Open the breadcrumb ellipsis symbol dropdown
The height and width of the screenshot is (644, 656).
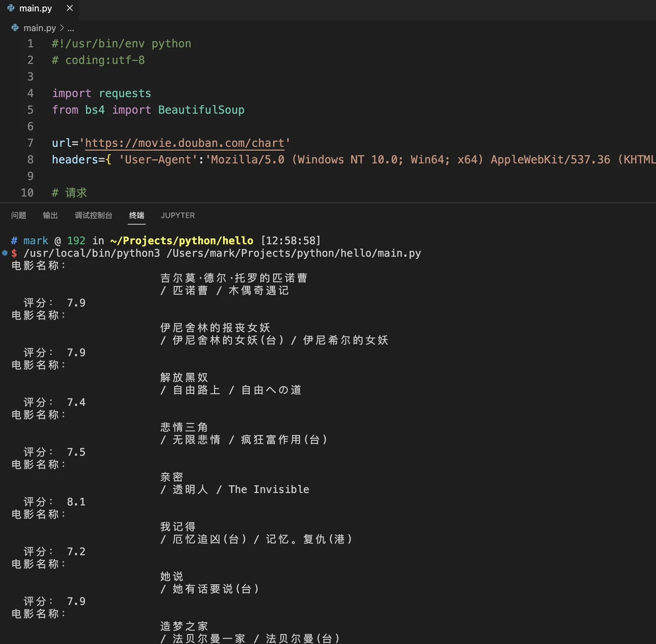71,28
